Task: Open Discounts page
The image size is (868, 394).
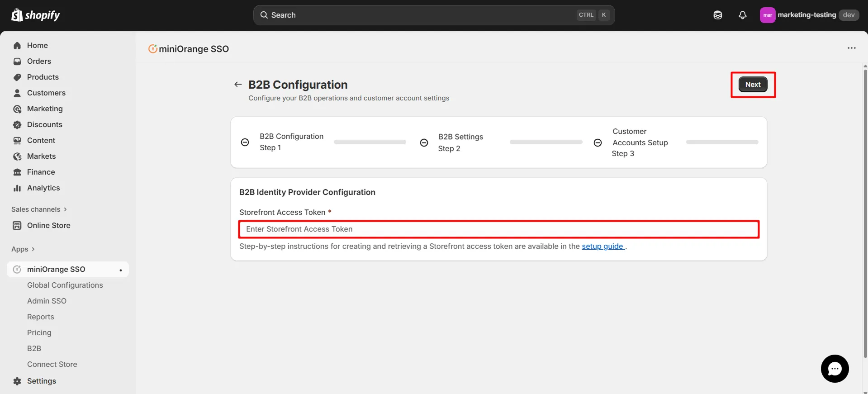Action: tap(45, 124)
